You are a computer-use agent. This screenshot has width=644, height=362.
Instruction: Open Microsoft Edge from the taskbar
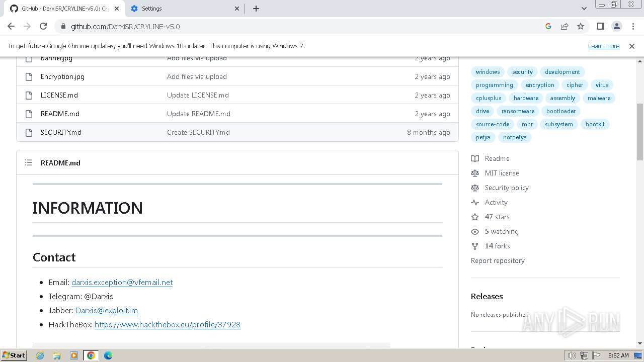click(108, 355)
